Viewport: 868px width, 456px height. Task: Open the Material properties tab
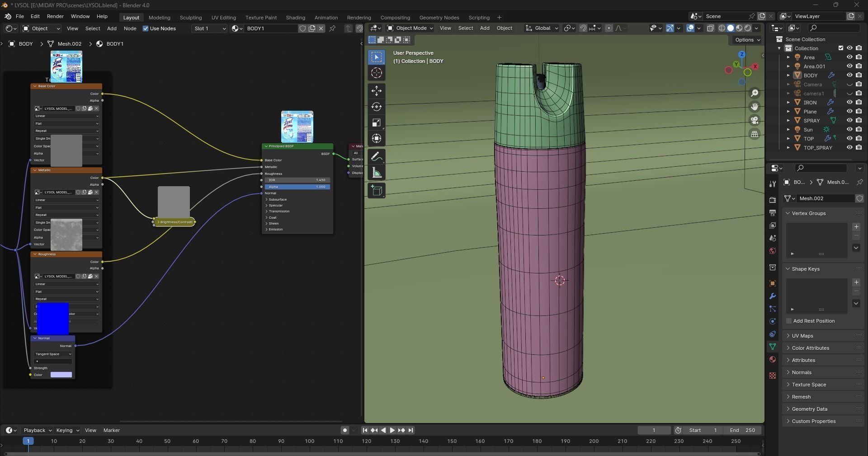773,359
